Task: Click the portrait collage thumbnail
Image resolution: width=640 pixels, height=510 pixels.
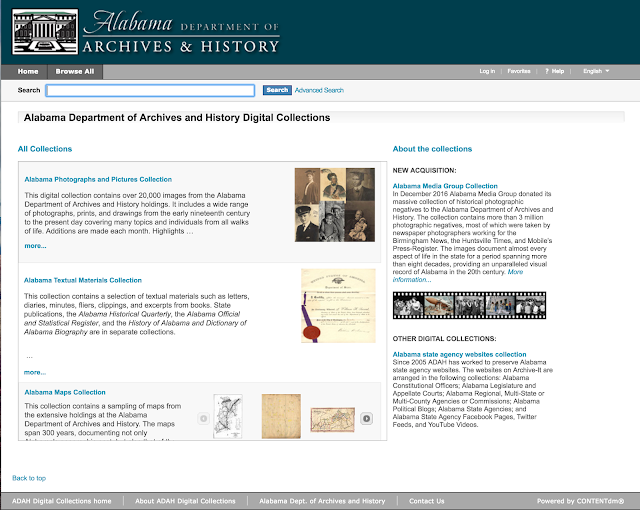Action: 335,205
